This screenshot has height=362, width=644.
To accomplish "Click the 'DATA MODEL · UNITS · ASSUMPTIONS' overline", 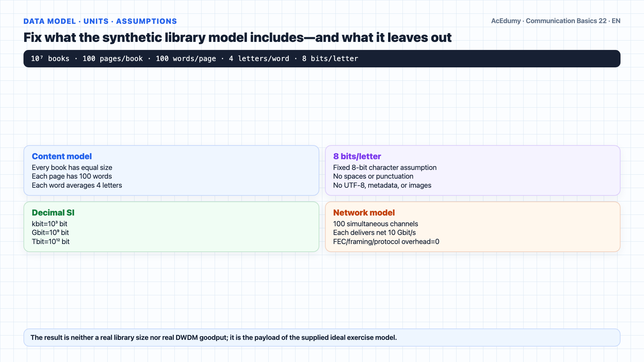I will pos(100,21).
